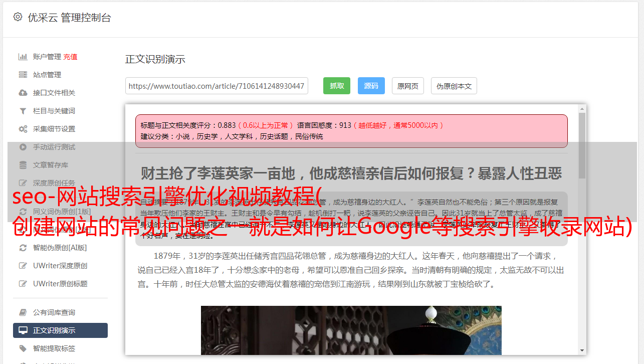
Task: Click the article image of the Qing hat
Action: (351, 330)
